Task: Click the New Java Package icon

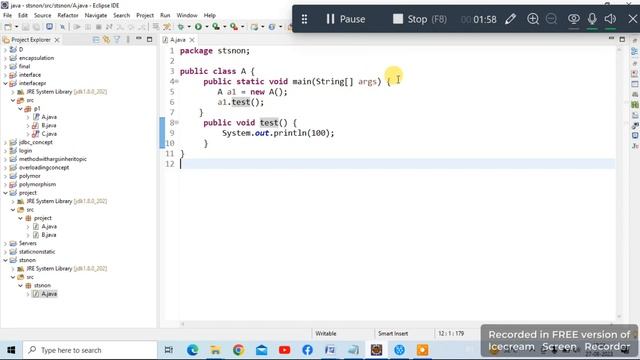Action: 254,27
